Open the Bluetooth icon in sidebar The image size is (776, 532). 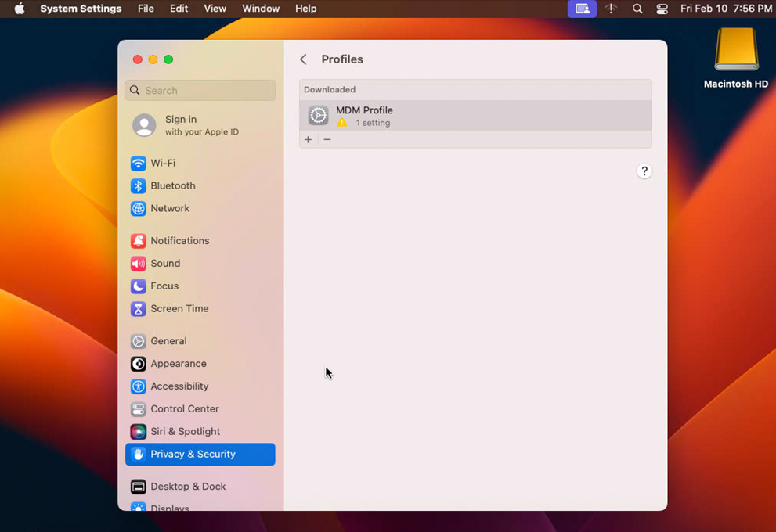click(x=138, y=186)
